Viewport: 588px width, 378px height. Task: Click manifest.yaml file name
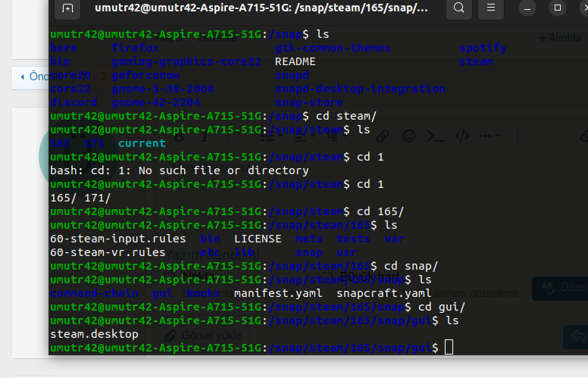coord(278,293)
